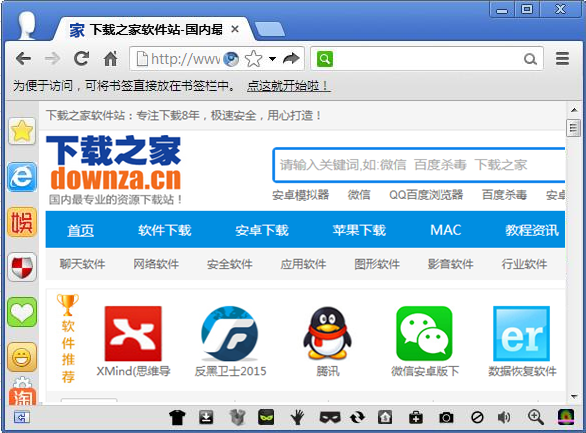Open the 娱 entertainment sidebar icon
This screenshot has height=433, width=586.
pyautogui.click(x=22, y=222)
